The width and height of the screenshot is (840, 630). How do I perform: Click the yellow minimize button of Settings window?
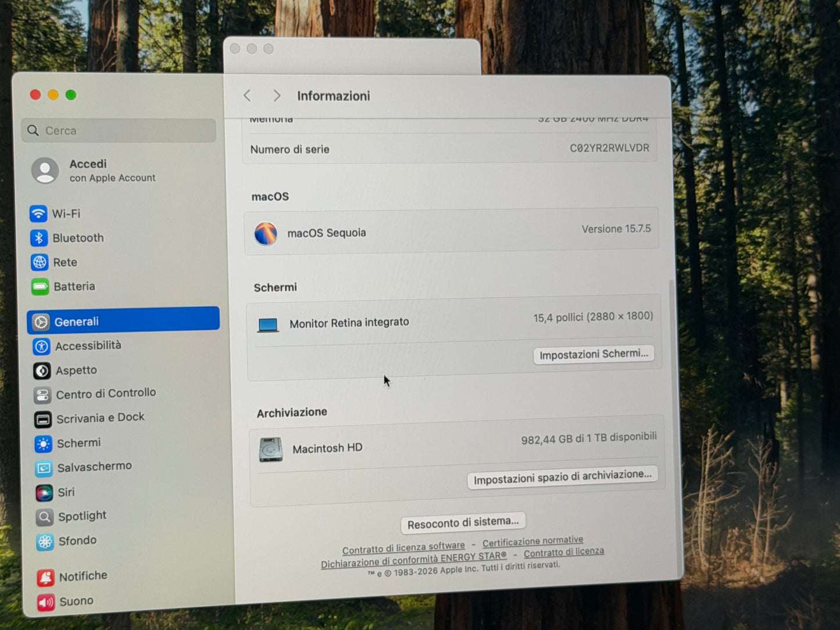click(x=53, y=95)
